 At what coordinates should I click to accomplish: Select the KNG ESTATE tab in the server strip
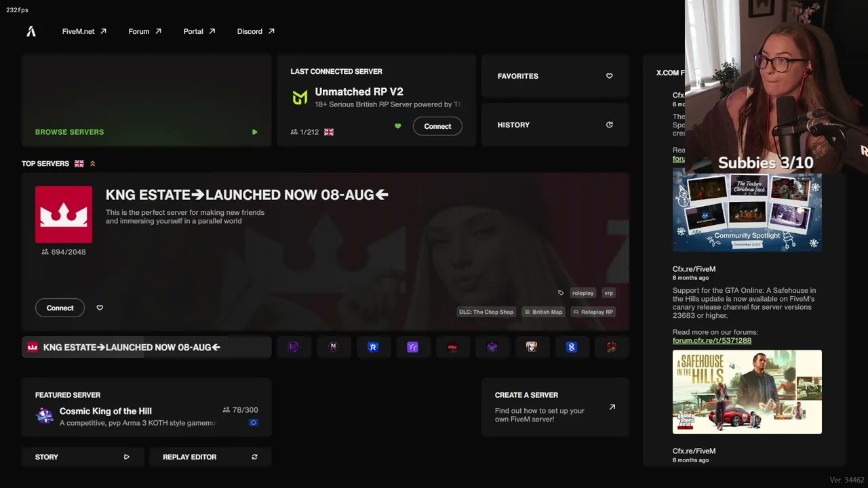coord(146,347)
